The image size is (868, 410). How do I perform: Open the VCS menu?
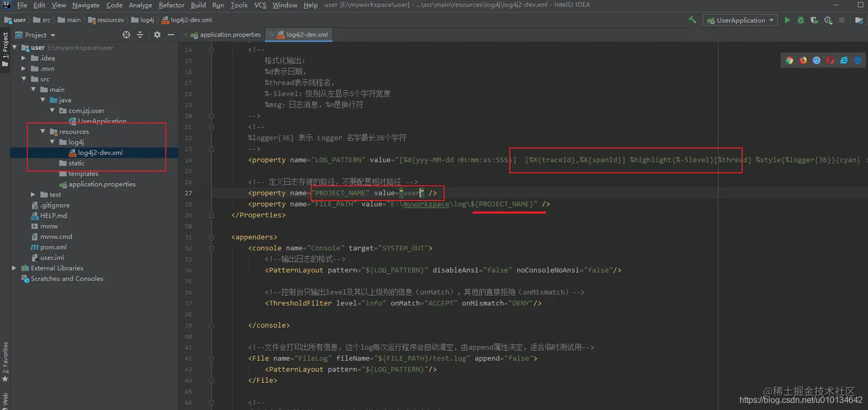260,5
